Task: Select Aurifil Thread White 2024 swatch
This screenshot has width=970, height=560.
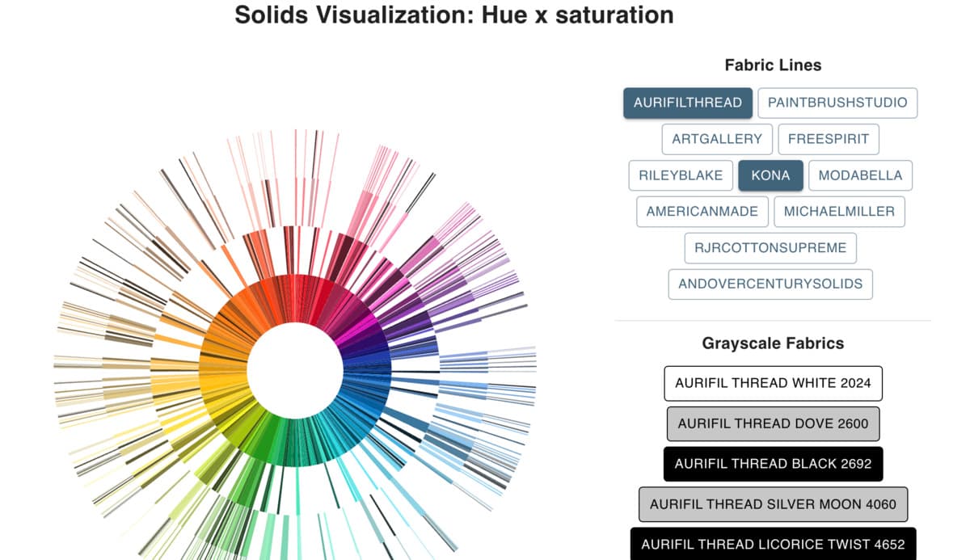Action: tap(773, 383)
